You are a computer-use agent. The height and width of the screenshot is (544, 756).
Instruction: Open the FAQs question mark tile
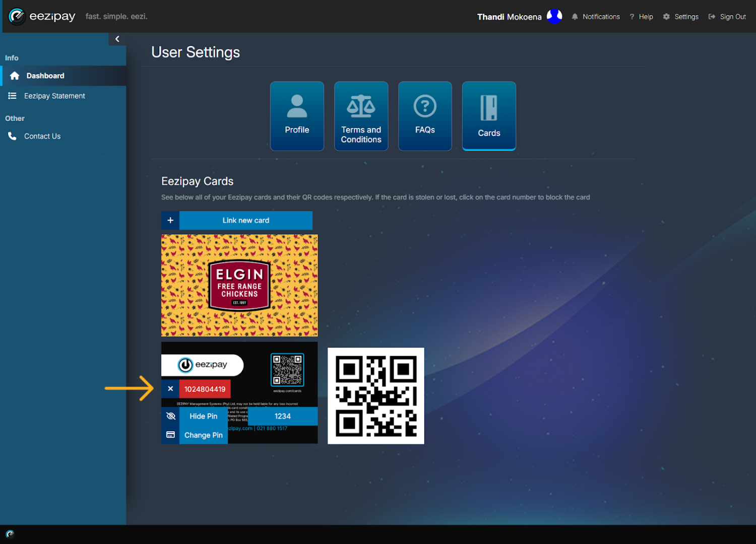pyautogui.click(x=425, y=116)
